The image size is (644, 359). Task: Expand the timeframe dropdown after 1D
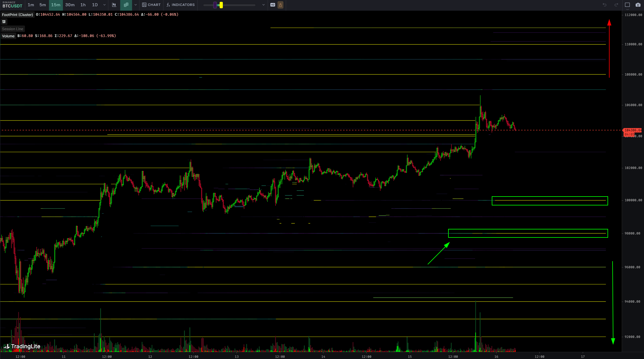click(x=104, y=5)
